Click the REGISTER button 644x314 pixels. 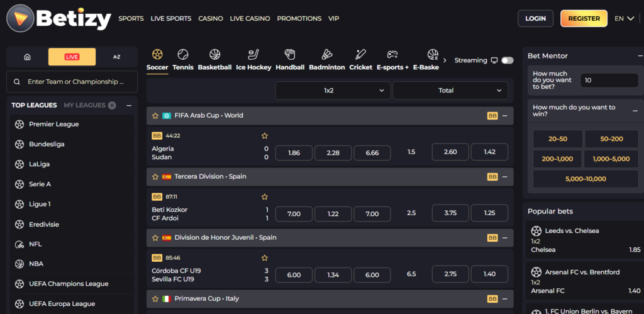(x=584, y=18)
